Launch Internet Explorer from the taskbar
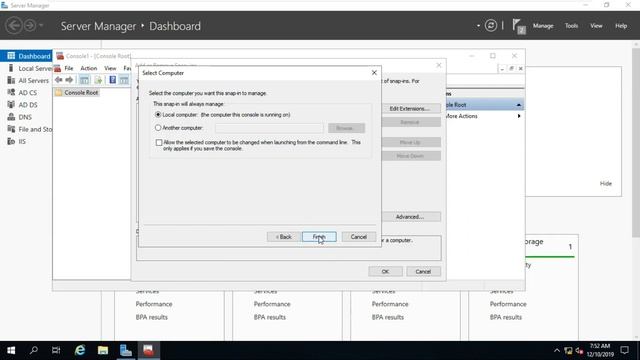Screen dimensions: 640x360 pos(80,350)
